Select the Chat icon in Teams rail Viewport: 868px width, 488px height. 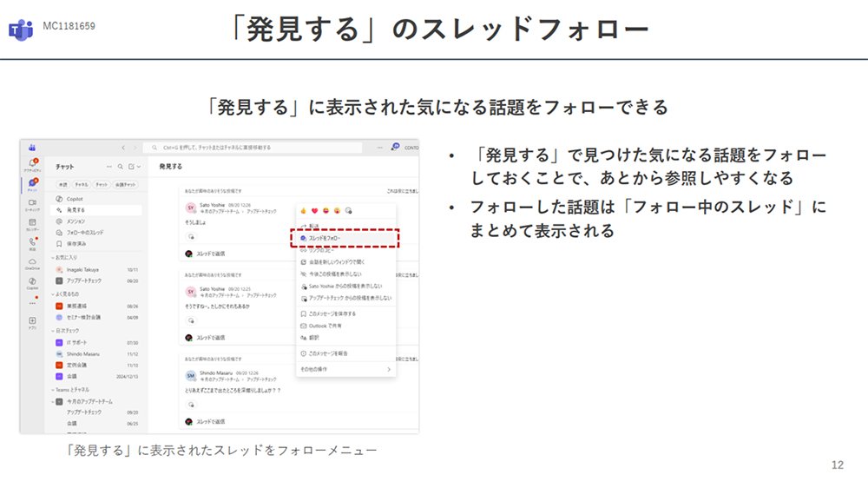pyautogui.click(x=33, y=184)
